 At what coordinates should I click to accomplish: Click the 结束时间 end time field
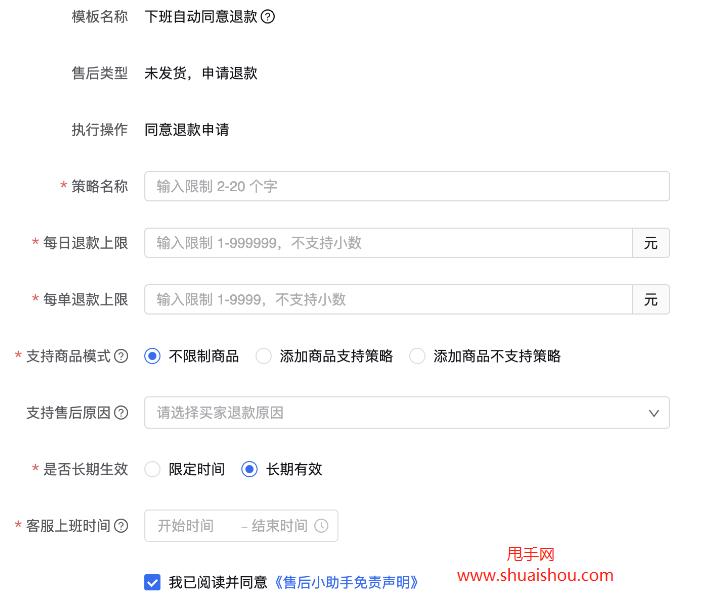[x=279, y=526]
